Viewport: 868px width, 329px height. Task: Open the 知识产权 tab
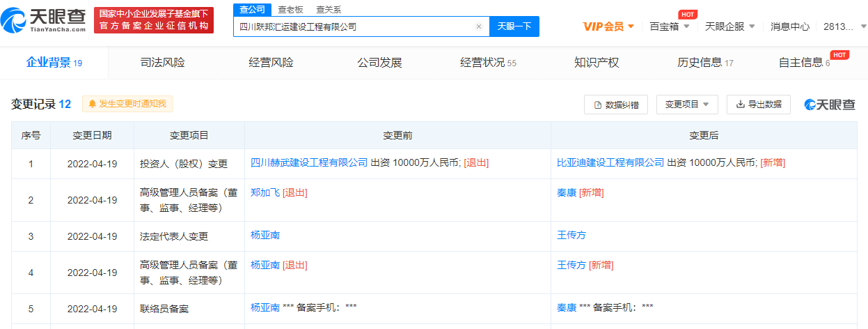point(597,63)
